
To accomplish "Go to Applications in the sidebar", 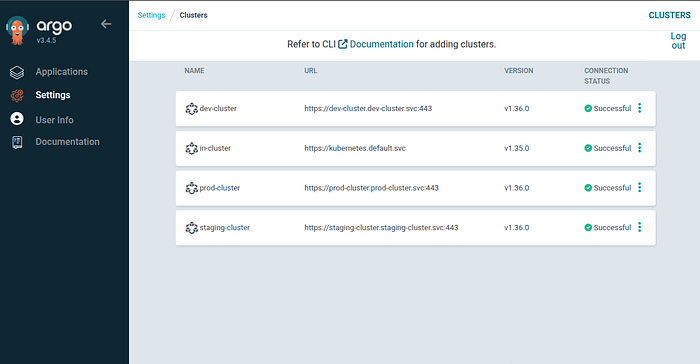I will click(x=62, y=72).
